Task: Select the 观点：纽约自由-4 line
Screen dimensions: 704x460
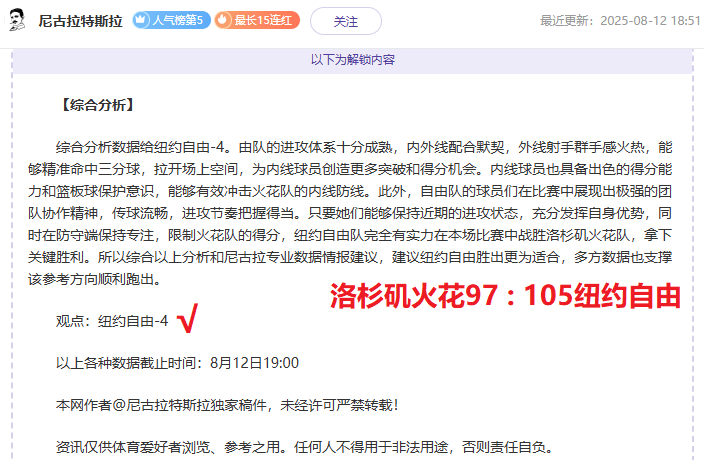Action: pyautogui.click(x=112, y=321)
